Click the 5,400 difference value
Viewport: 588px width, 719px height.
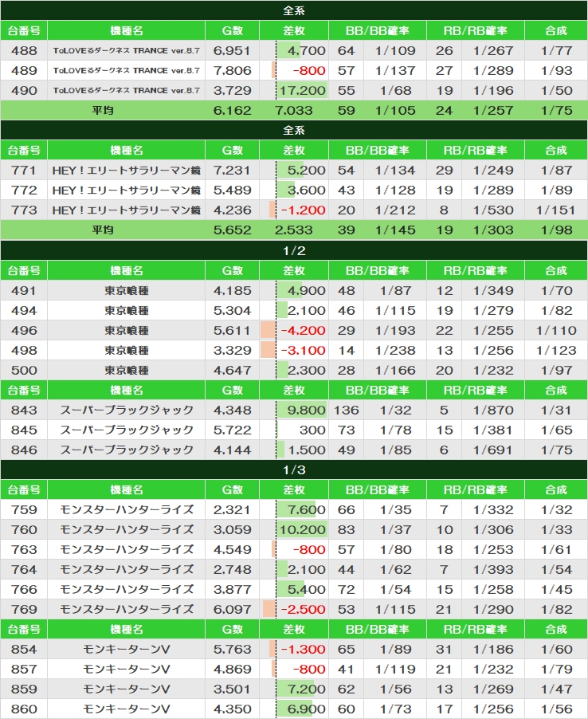click(x=306, y=590)
